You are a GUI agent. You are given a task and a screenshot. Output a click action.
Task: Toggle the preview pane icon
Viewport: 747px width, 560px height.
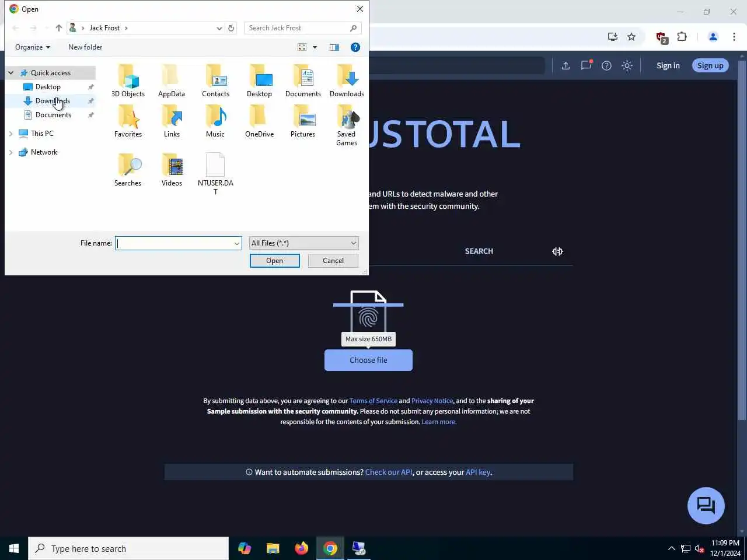[334, 47]
